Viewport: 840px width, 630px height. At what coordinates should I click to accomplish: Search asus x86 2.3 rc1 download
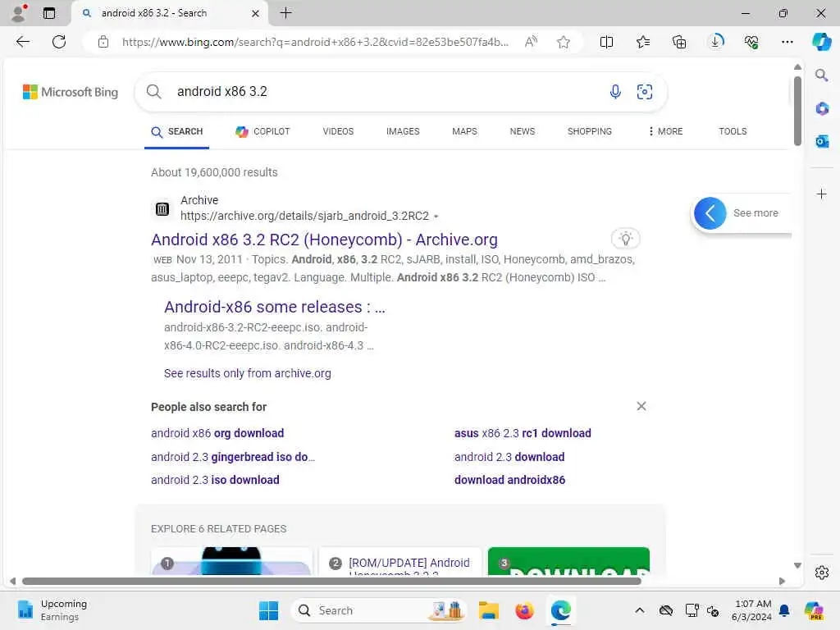point(523,433)
